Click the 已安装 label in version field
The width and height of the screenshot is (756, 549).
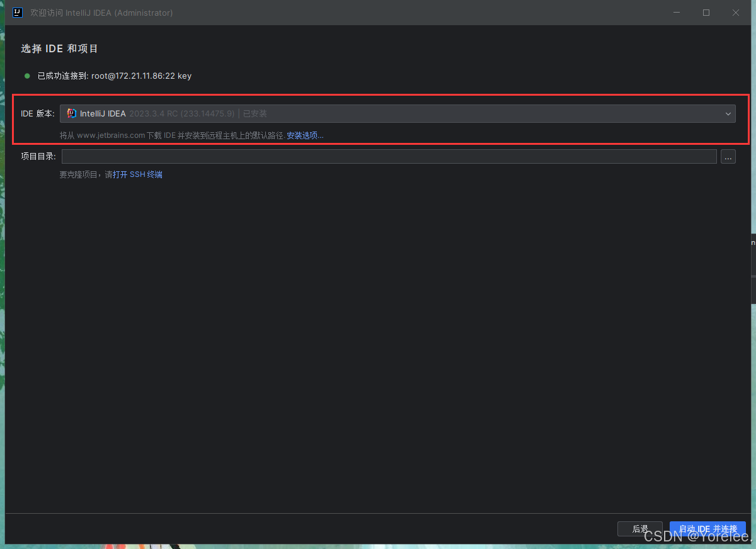point(256,113)
